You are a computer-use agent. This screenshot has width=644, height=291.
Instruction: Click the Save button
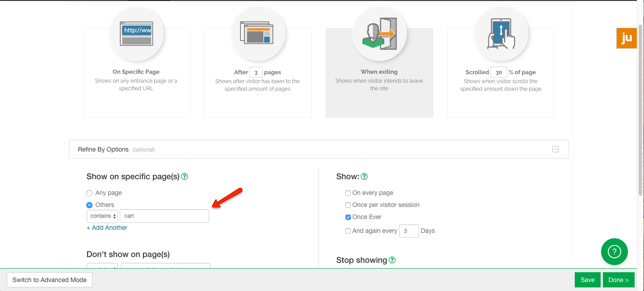(587, 279)
